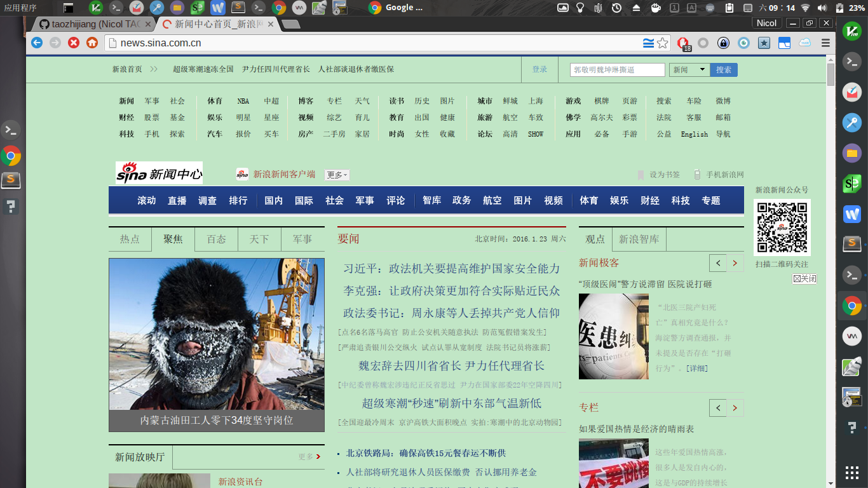The image size is (868, 488).
Task: Select the 军事 tab in focus panel
Action: click(302, 239)
